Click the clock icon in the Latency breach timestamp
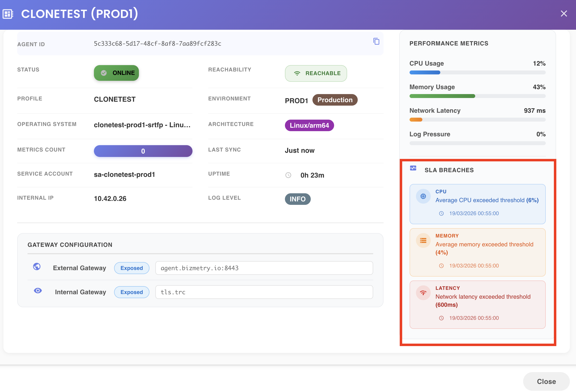The height and width of the screenshot is (392, 576). point(442,318)
